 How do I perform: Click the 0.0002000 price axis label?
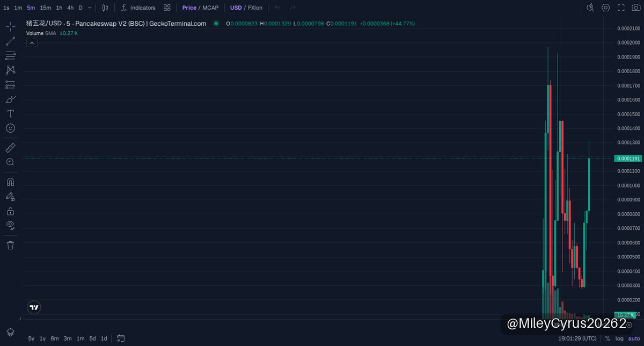(628, 42)
